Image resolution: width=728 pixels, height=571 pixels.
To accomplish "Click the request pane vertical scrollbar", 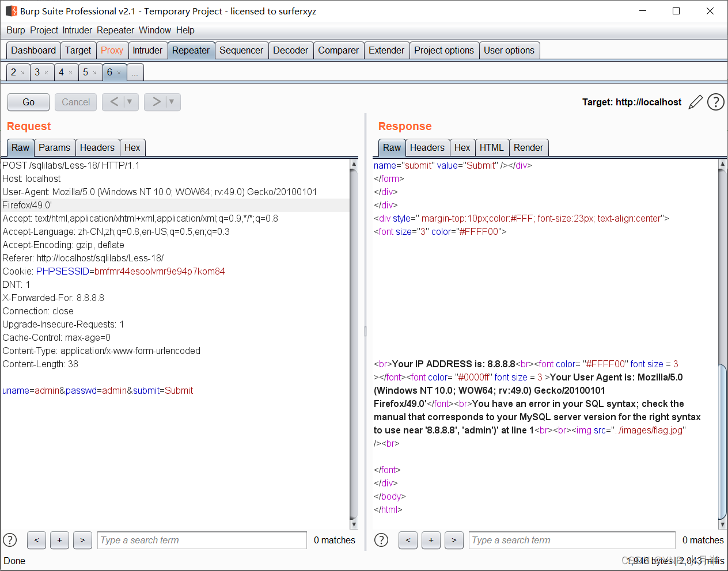I will [x=354, y=344].
